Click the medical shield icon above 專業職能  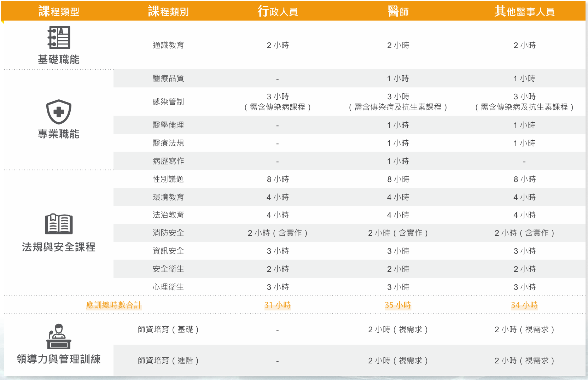tap(59, 112)
